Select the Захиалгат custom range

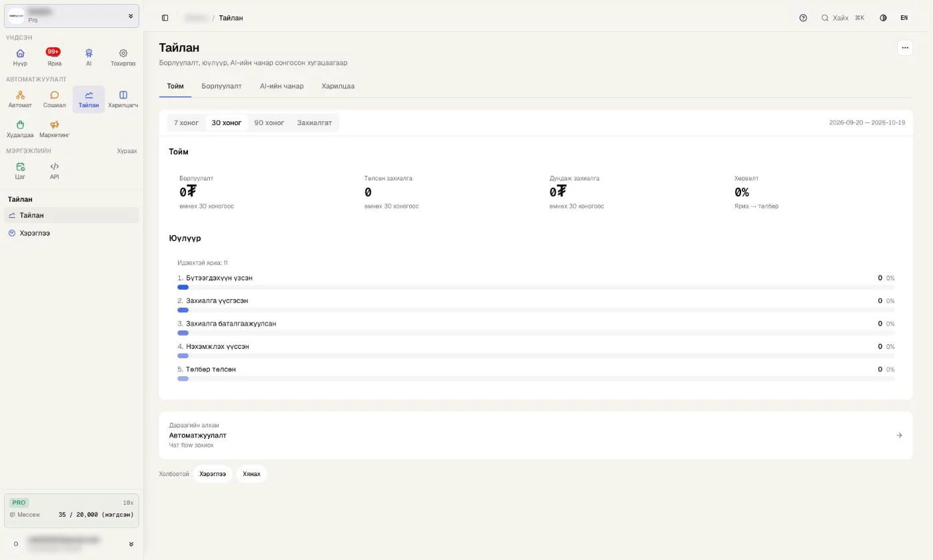pos(314,123)
